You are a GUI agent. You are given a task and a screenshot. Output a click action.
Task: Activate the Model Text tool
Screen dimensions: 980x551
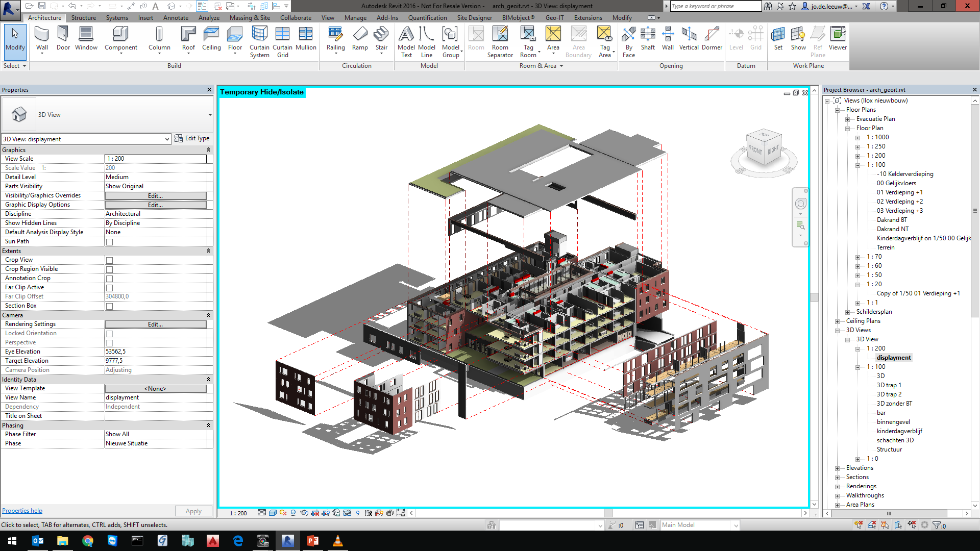[x=406, y=42]
